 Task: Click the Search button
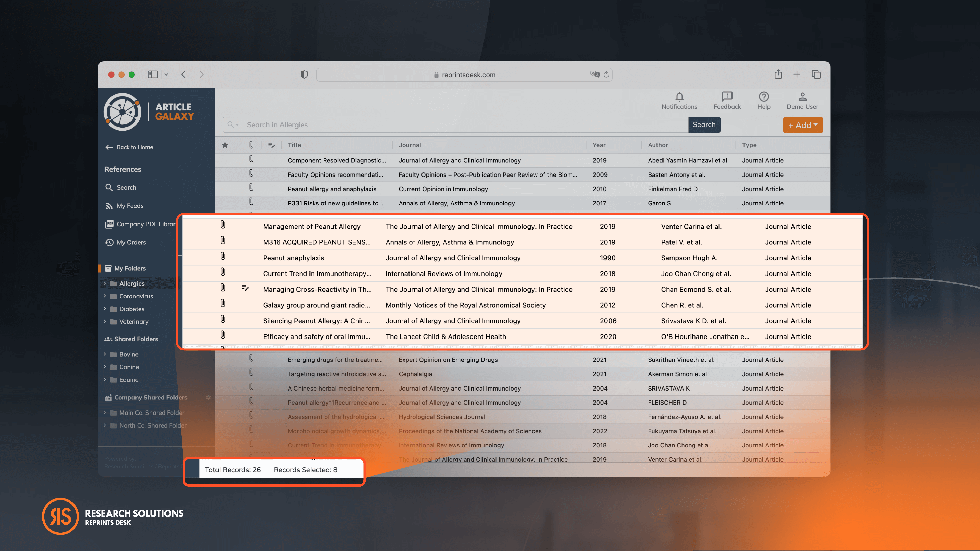pyautogui.click(x=704, y=125)
